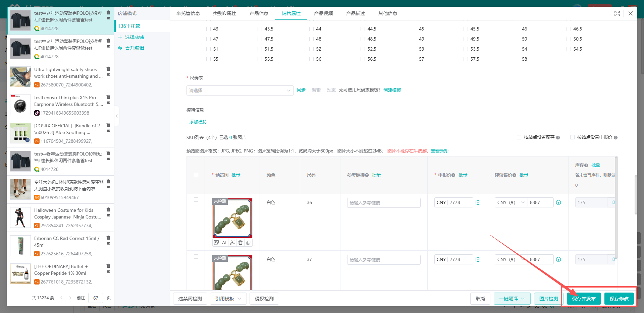Open fullscreen mode with the expand icon
Viewport: 644px width, 313px height.
pos(617,13)
